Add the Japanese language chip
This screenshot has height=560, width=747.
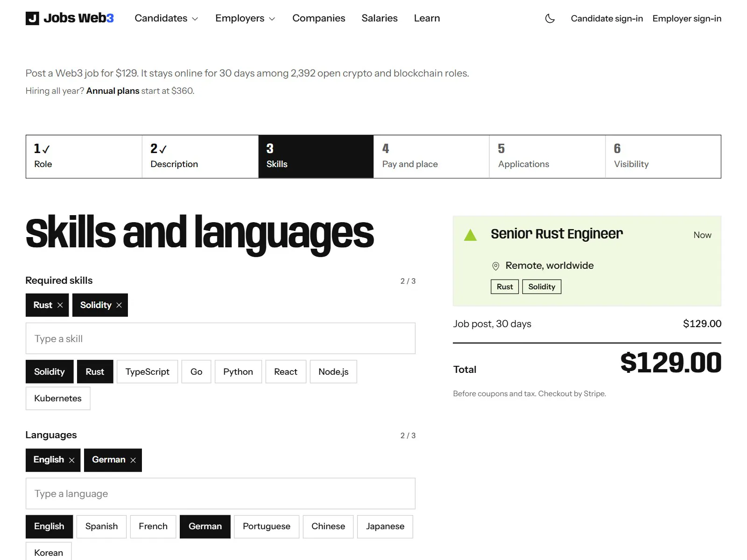[385, 526]
